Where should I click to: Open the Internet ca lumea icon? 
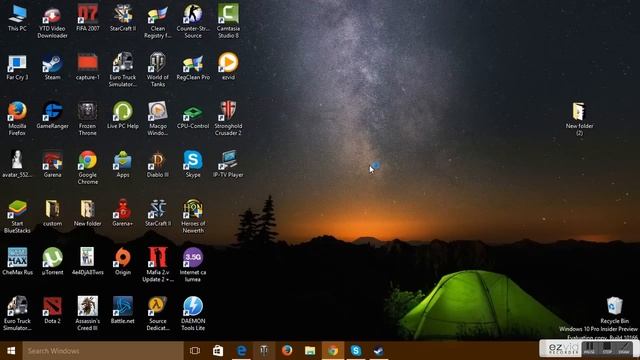coord(193,265)
